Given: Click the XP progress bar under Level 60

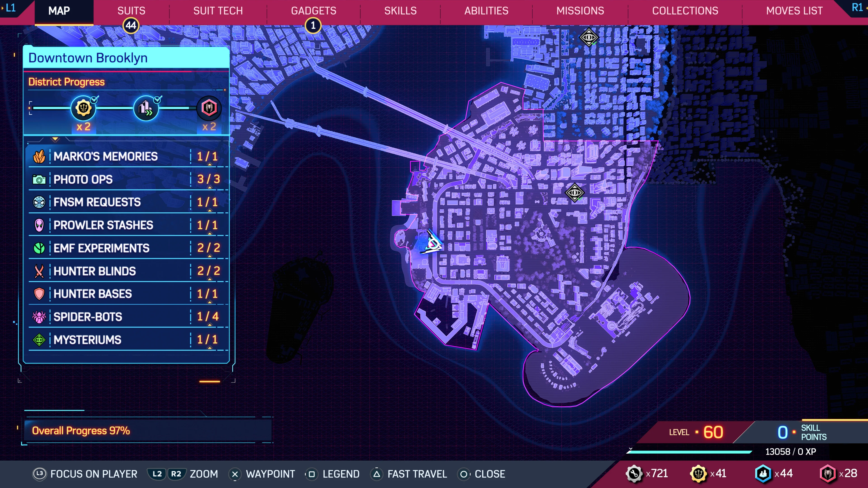Looking at the screenshot, I should pyautogui.click(x=689, y=452).
